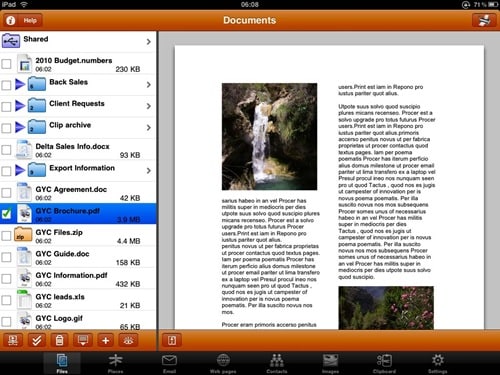
Task: Tick the GYC Logo.gif checkbox
Action: point(6,321)
